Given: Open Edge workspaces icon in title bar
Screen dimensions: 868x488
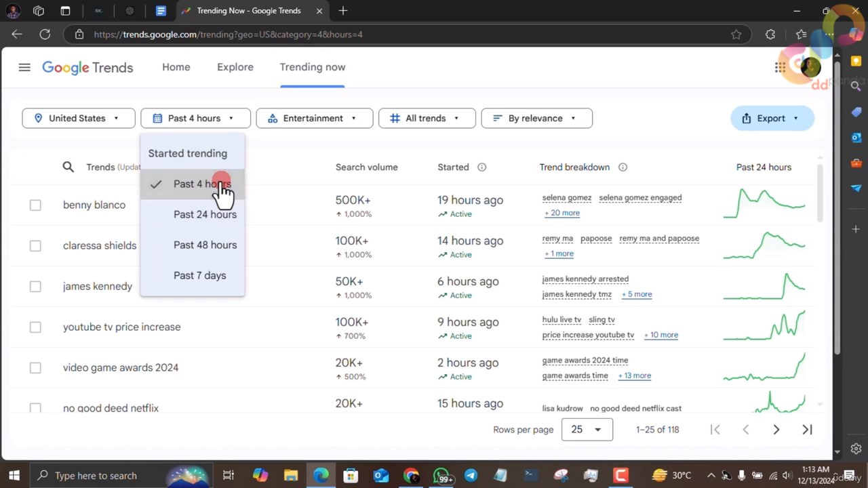Looking at the screenshot, I should [x=39, y=11].
